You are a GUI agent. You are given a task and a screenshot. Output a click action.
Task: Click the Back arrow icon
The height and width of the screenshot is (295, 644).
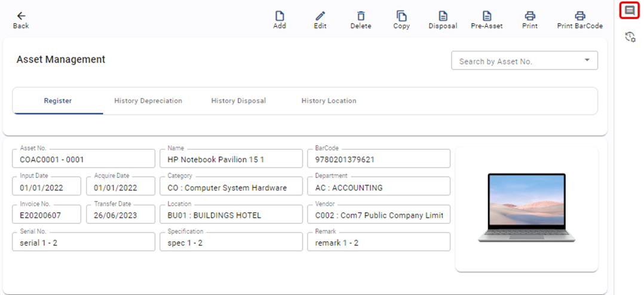tap(21, 17)
